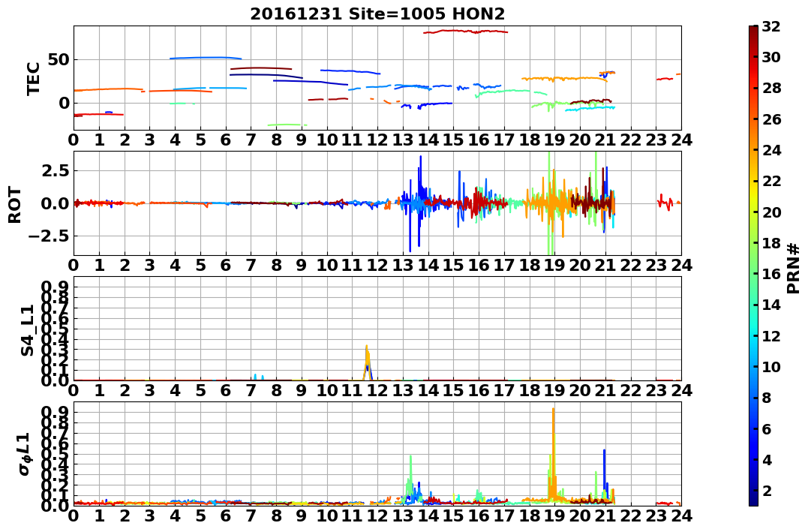Click colorbar tick label "2"
This screenshot has height=532, width=808.
766,490
